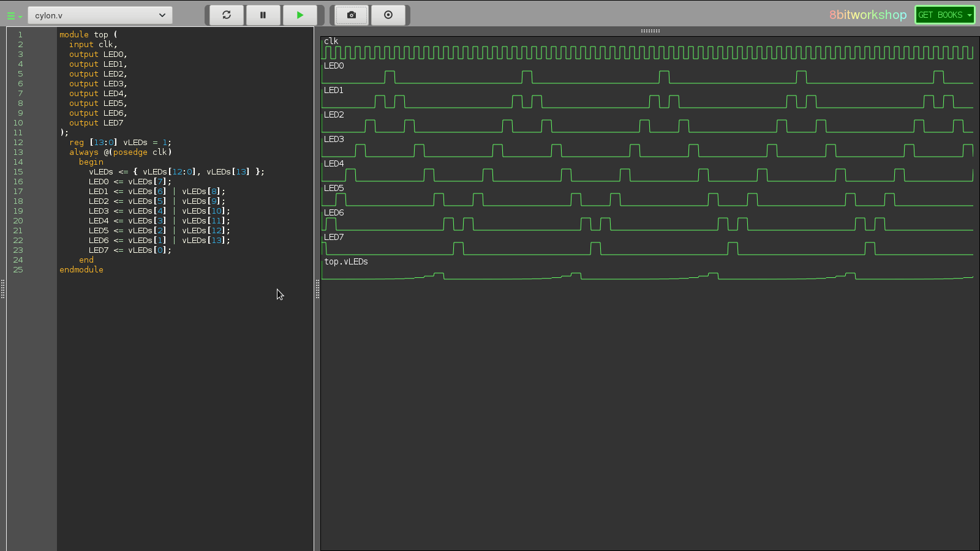The image size is (980, 551).
Task: Place cursor on 'endmodule' in code
Action: coord(81,270)
